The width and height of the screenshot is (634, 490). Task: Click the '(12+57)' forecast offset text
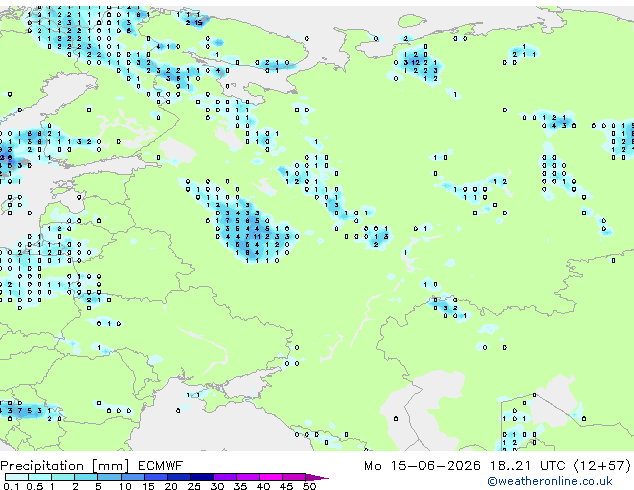click(602, 466)
